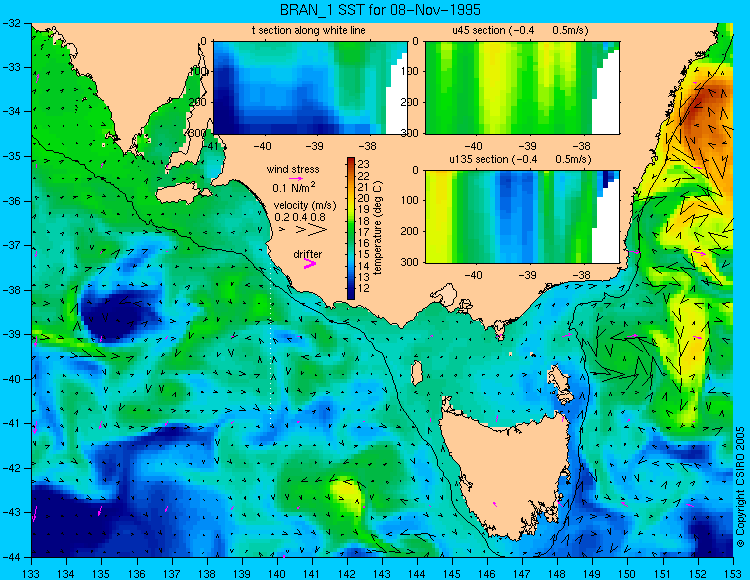750x580 pixels.
Task: Click the '-34' latitude label on left axis
Action: 13,111
